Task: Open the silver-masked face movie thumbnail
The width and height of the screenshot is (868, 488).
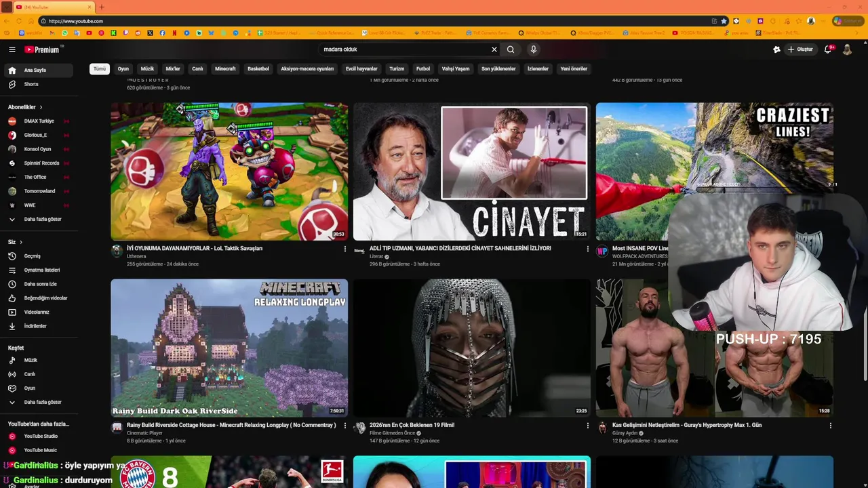Action: 471,348
